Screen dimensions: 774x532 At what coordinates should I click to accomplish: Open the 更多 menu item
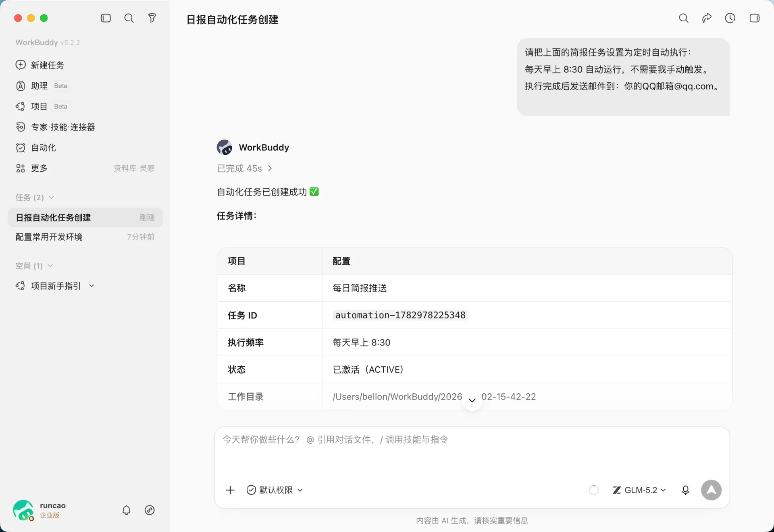[32, 168]
